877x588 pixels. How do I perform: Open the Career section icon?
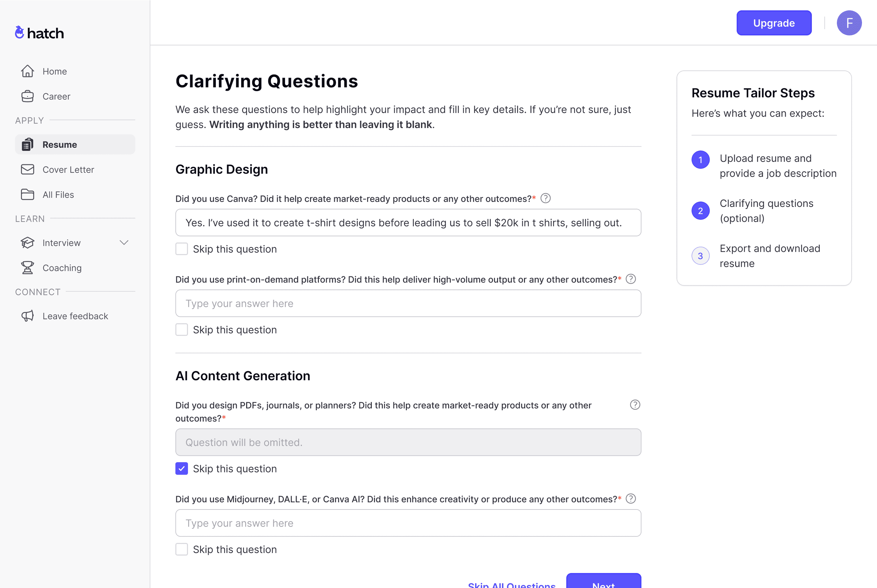[27, 96]
